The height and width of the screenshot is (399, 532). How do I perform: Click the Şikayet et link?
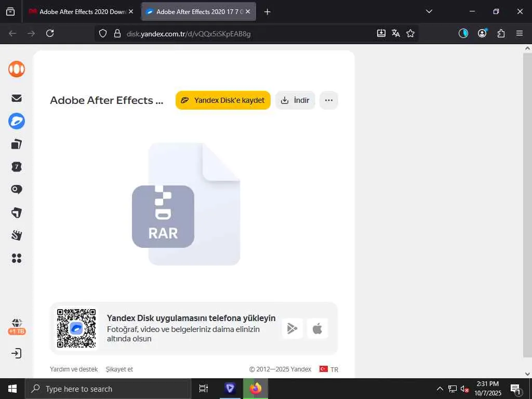(x=119, y=369)
